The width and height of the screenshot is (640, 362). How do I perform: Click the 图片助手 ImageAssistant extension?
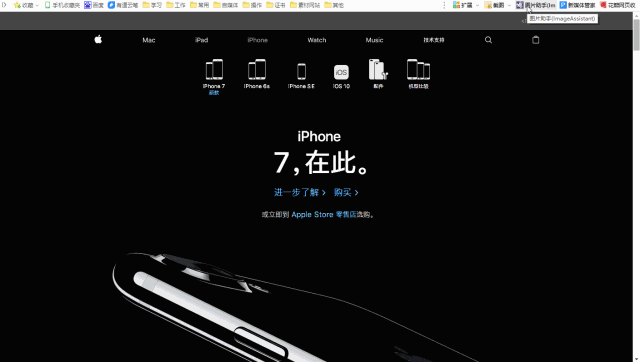pos(536,5)
